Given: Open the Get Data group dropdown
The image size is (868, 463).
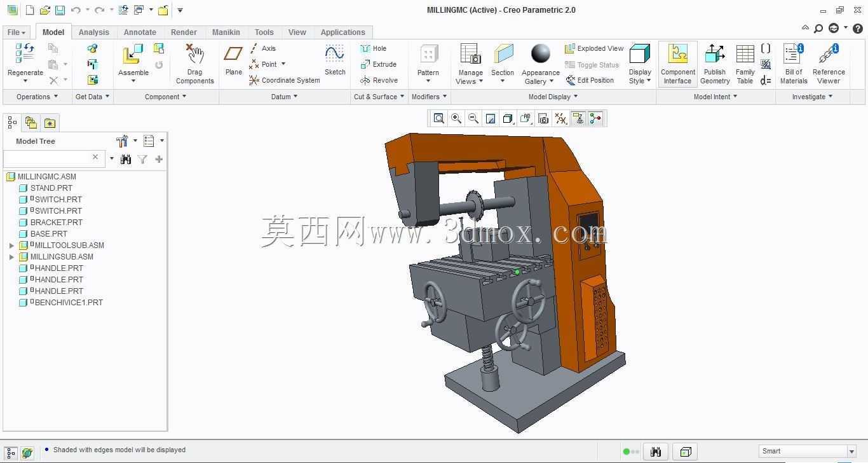Looking at the screenshot, I should (x=92, y=97).
